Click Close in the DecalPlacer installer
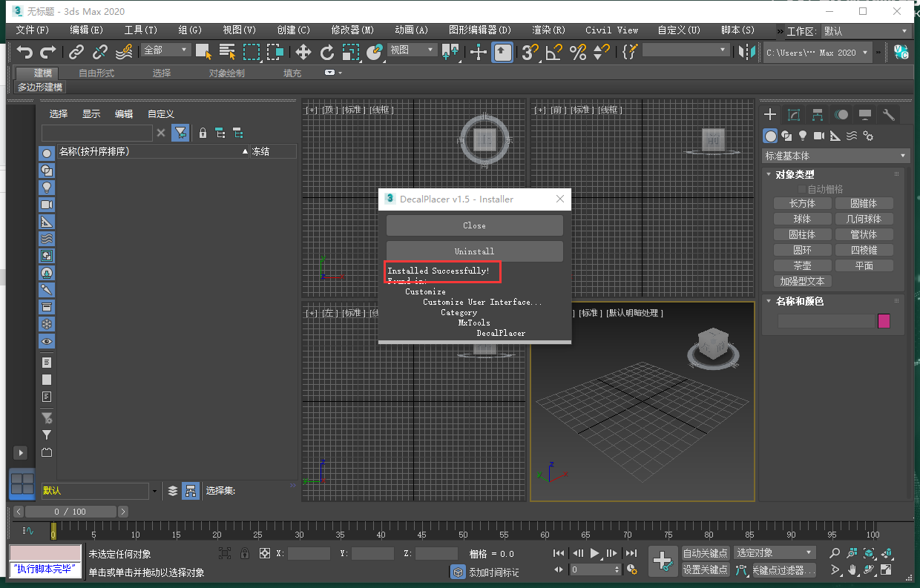This screenshot has width=920, height=588. point(474,225)
